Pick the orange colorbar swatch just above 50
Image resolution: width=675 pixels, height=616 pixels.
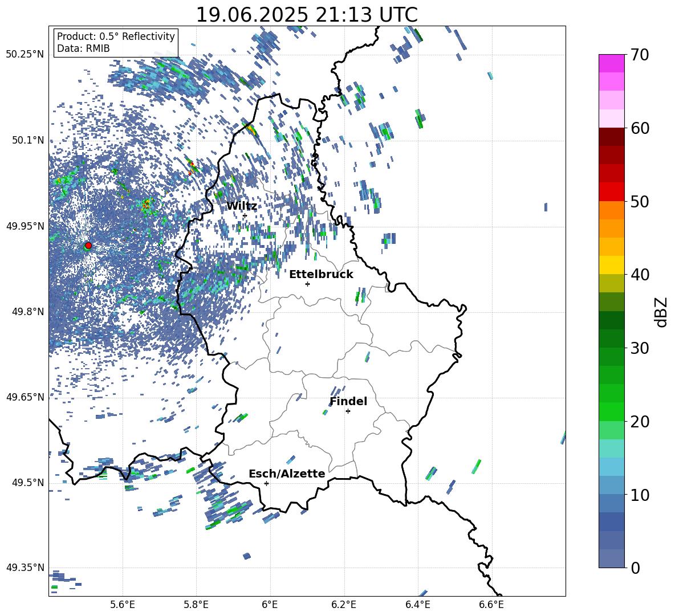(x=612, y=210)
